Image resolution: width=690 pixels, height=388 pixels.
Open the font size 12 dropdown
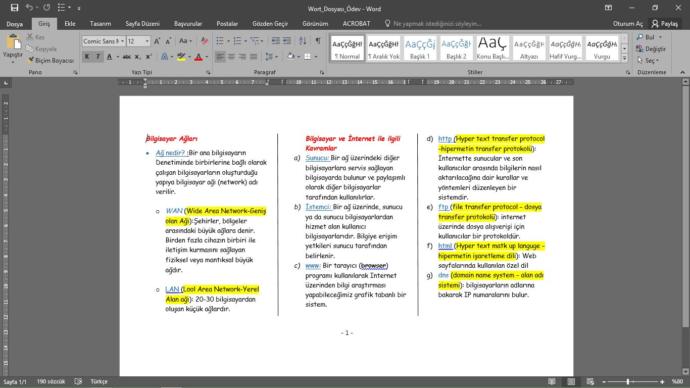point(147,41)
